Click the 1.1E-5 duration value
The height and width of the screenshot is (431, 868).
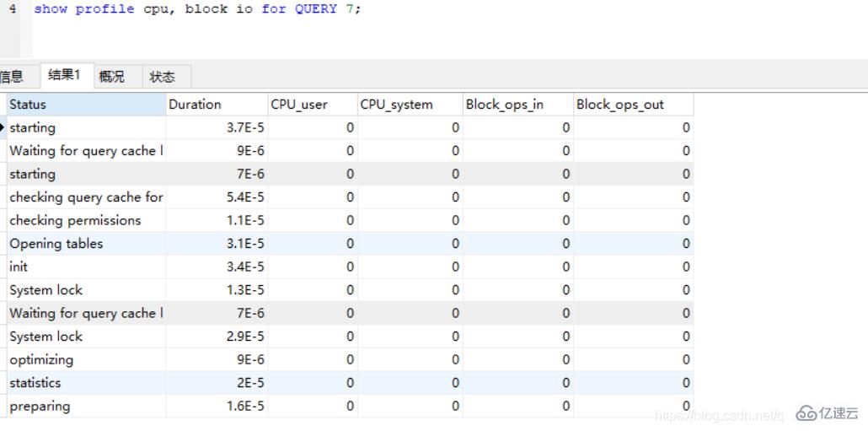click(245, 220)
